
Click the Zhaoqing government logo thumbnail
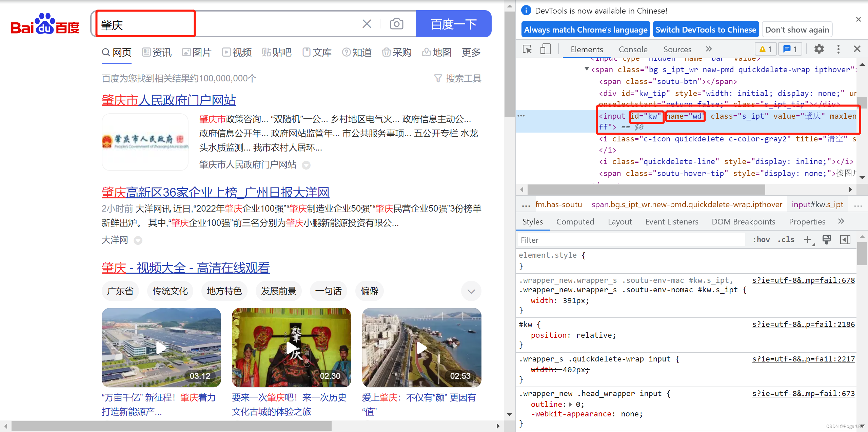145,142
